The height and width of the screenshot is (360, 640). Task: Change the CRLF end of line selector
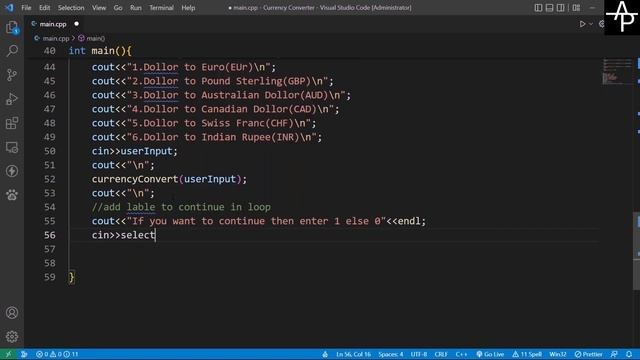coord(441,354)
